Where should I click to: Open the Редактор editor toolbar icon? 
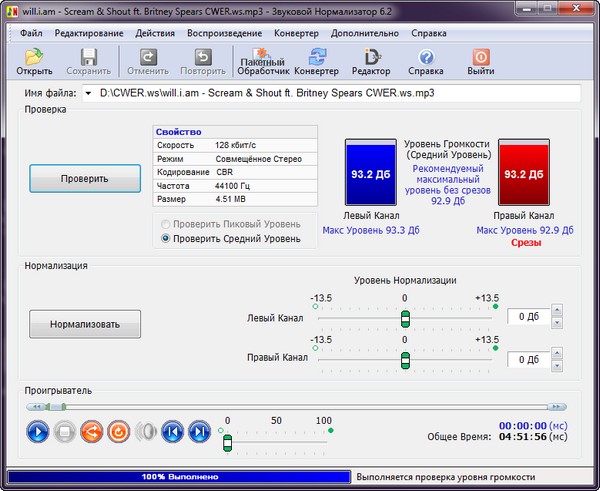coord(371,62)
